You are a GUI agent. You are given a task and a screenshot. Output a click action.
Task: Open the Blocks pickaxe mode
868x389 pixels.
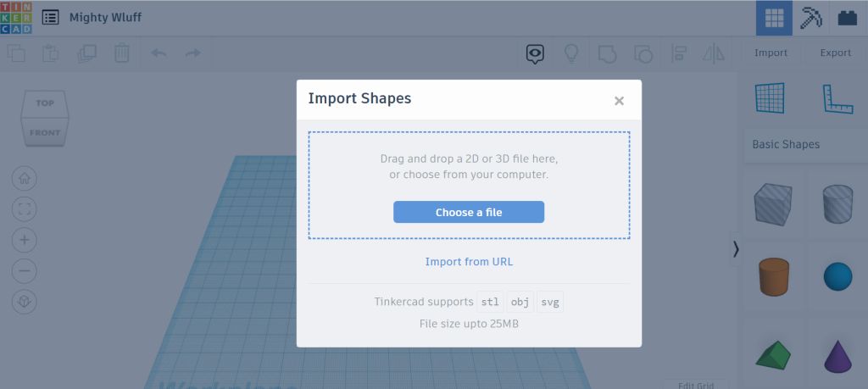coord(811,18)
